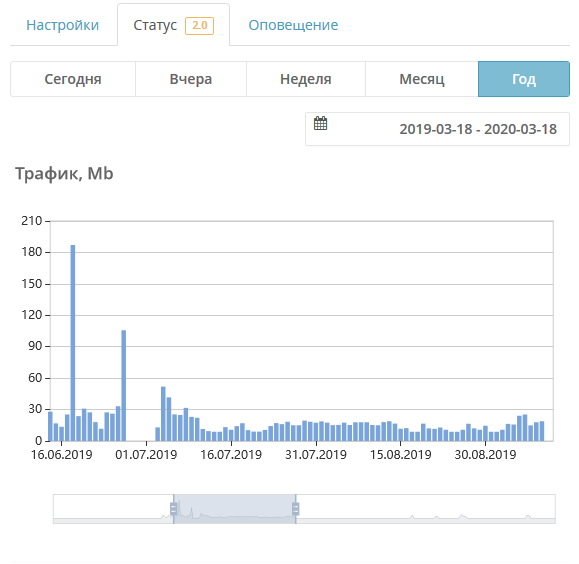Click the 16.06.2019 axis label
The width and height of the screenshot is (579, 564).
(62, 454)
